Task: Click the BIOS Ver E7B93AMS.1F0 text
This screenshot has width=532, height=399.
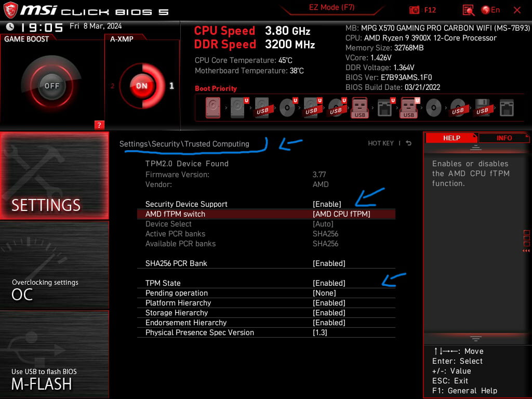Action: 389,77
